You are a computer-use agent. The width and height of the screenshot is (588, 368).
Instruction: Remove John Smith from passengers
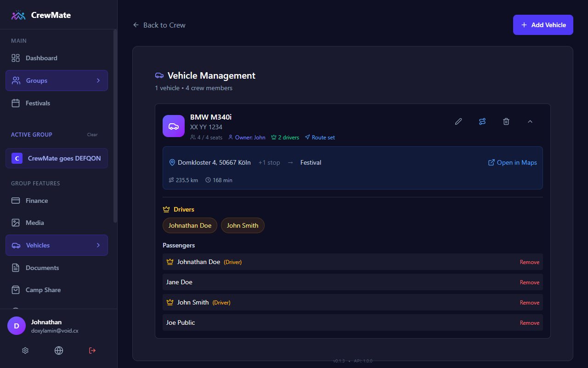click(x=530, y=303)
